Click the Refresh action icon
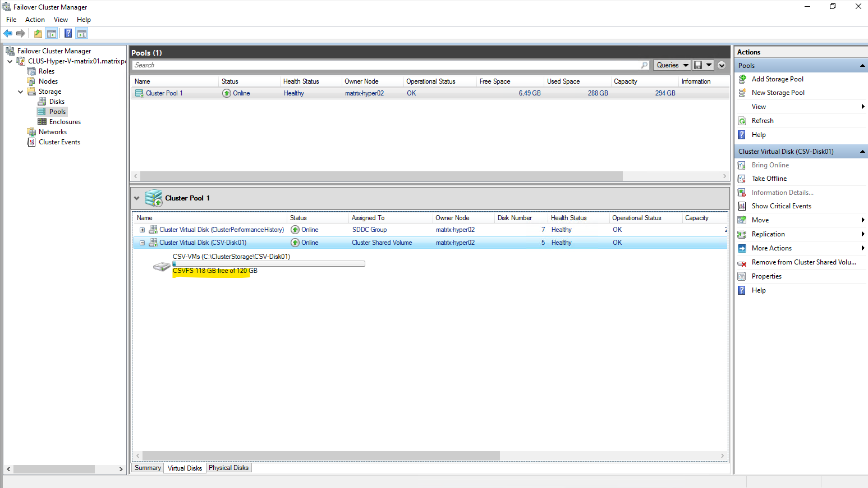Image resolution: width=868 pixels, height=488 pixels. pos(742,121)
